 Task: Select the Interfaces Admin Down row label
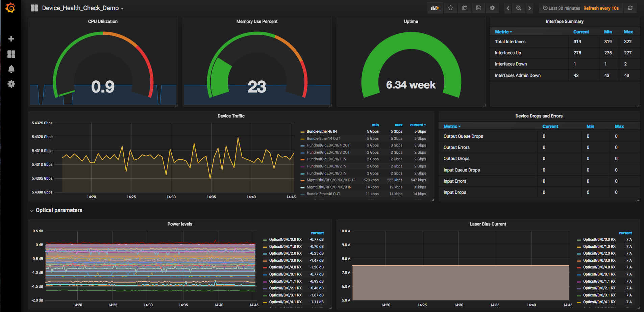coord(518,75)
